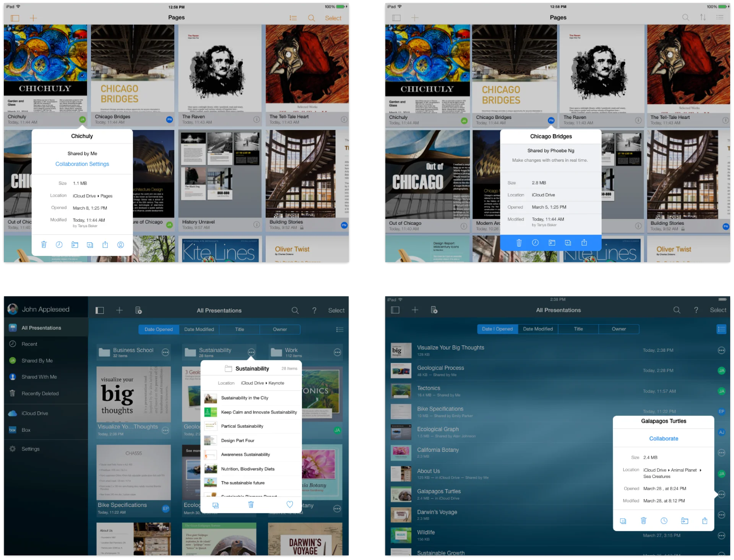Toggle the highlighted blue list view button
This screenshot has height=560, width=734.
(x=721, y=329)
